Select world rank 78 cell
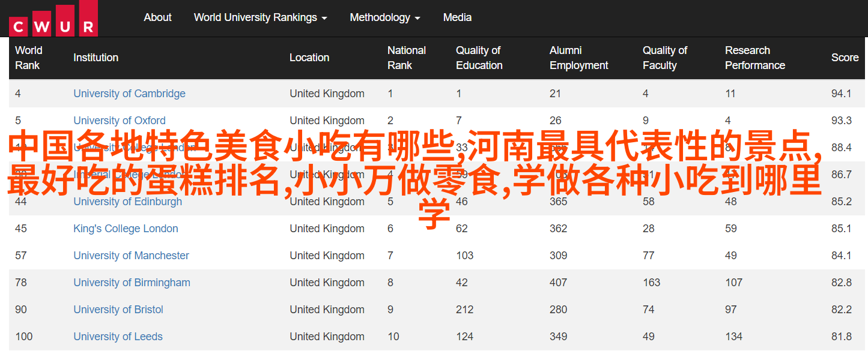Viewport: 868px width, 351px height. (x=21, y=283)
